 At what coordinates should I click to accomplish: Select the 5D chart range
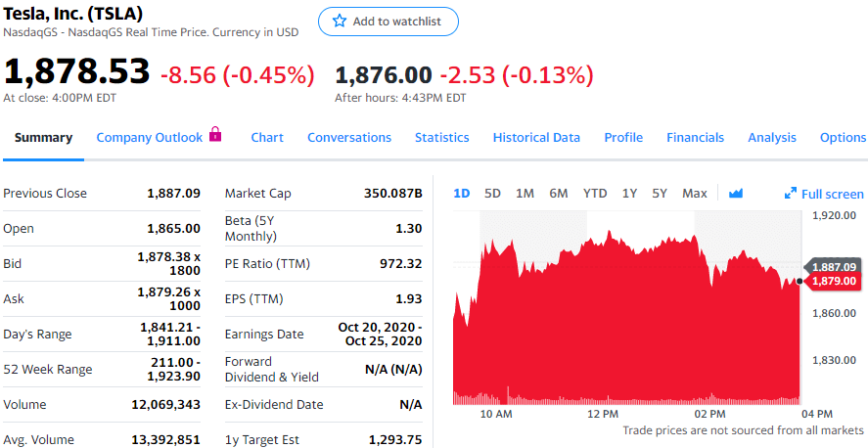pyautogui.click(x=492, y=194)
